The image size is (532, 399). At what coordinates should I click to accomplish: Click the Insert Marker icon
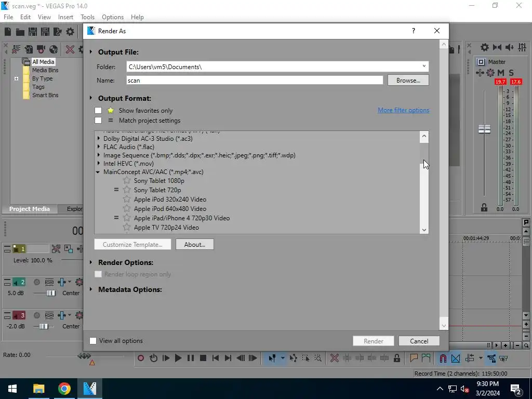tap(414, 358)
